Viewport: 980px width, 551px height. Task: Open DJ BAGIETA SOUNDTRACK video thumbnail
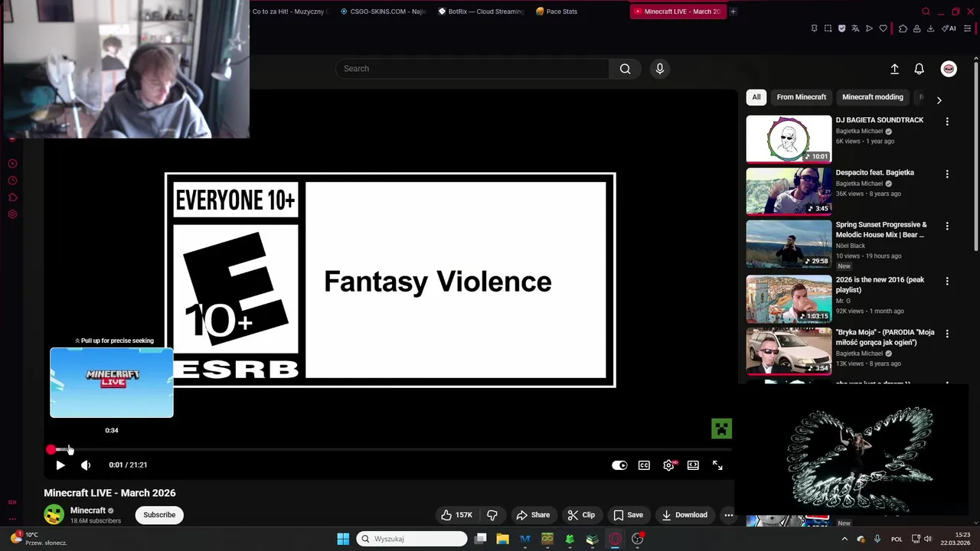[x=789, y=139]
